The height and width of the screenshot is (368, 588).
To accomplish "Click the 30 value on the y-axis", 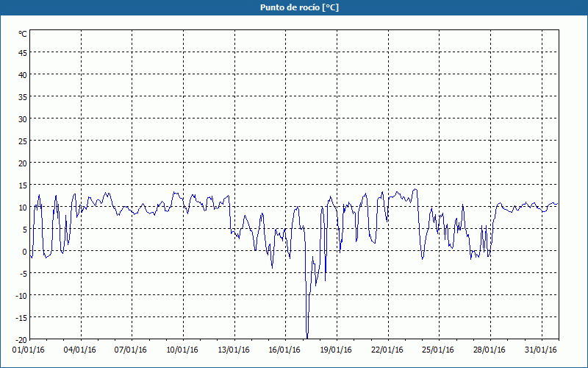I will click(23, 119).
